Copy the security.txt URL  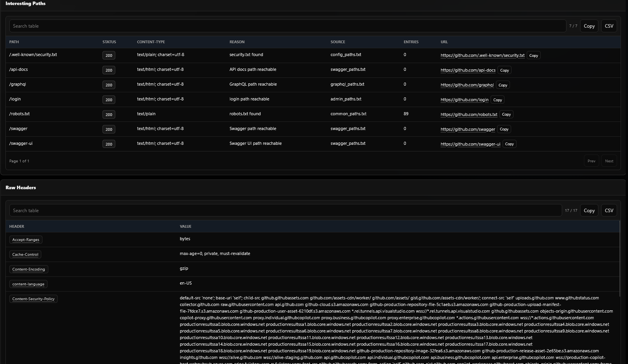(533, 56)
